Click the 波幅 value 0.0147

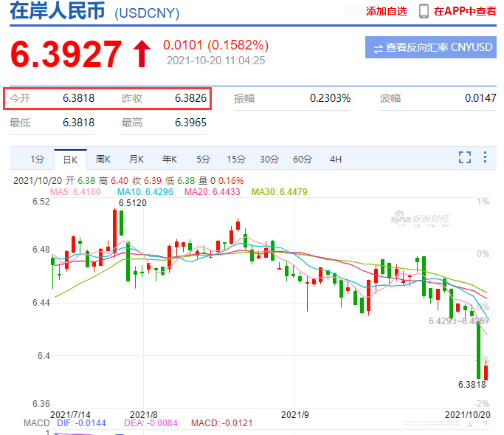[480, 98]
